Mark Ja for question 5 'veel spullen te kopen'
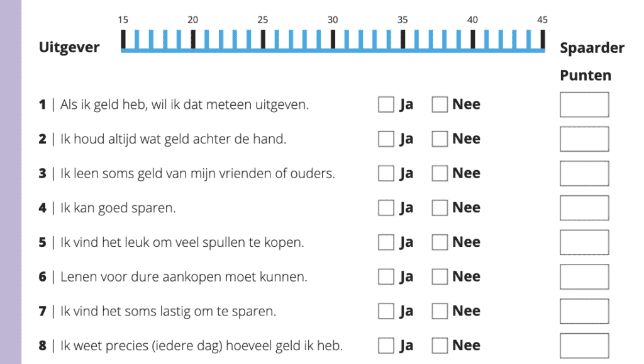This screenshot has height=364, width=644. [386, 242]
